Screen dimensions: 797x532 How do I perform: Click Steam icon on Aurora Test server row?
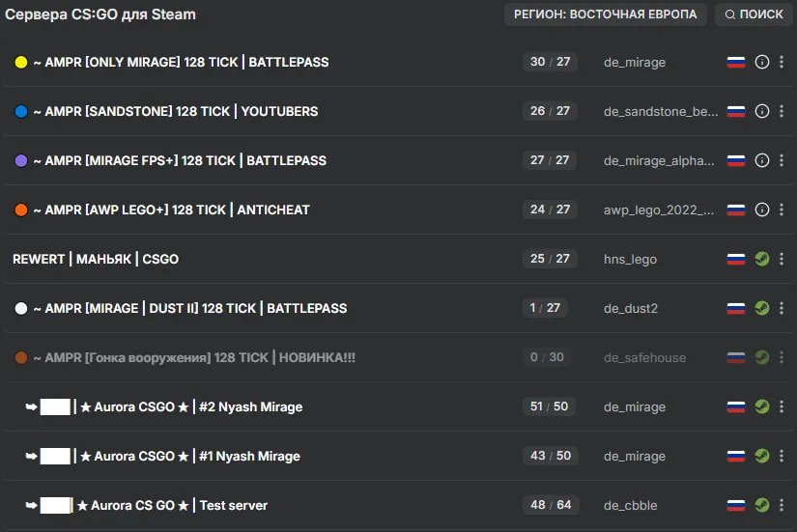(761, 505)
